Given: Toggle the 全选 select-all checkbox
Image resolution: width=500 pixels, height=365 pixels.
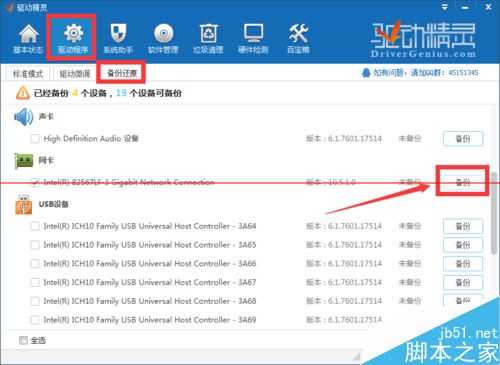Looking at the screenshot, I should (23, 340).
